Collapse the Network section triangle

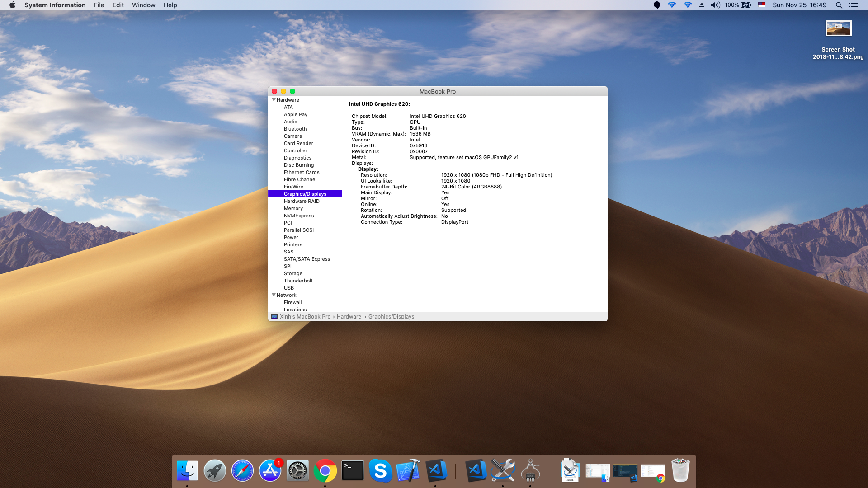click(274, 295)
